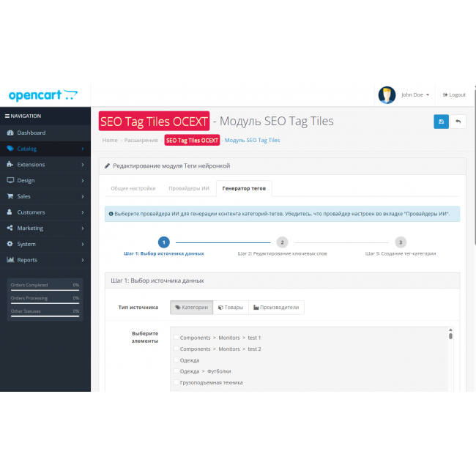
Task: Switch to the 'Провайдеры ИИ' tab
Action: (x=189, y=188)
